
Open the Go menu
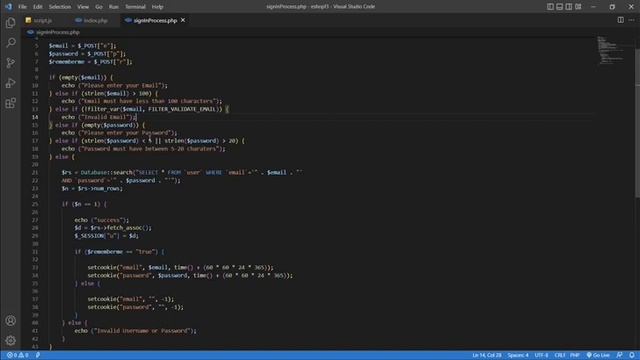tap(99, 7)
